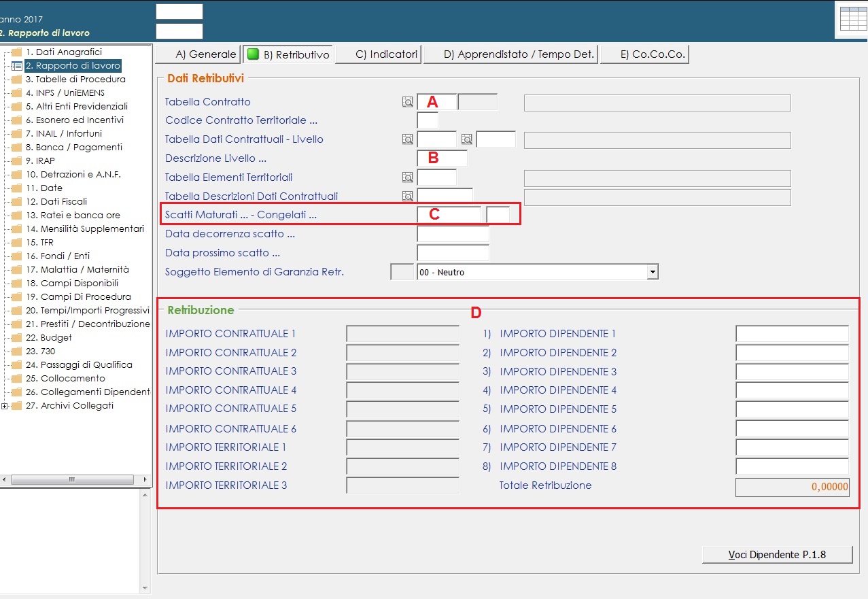Open Soggetto Elemento di Garanzia dropdown
This screenshot has width=868, height=599.
(x=653, y=272)
